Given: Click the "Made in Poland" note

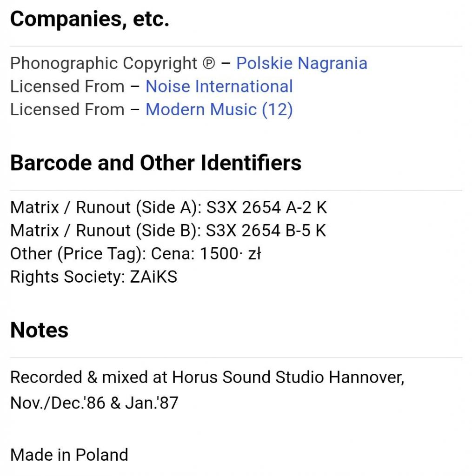Looking at the screenshot, I should (x=69, y=455).
